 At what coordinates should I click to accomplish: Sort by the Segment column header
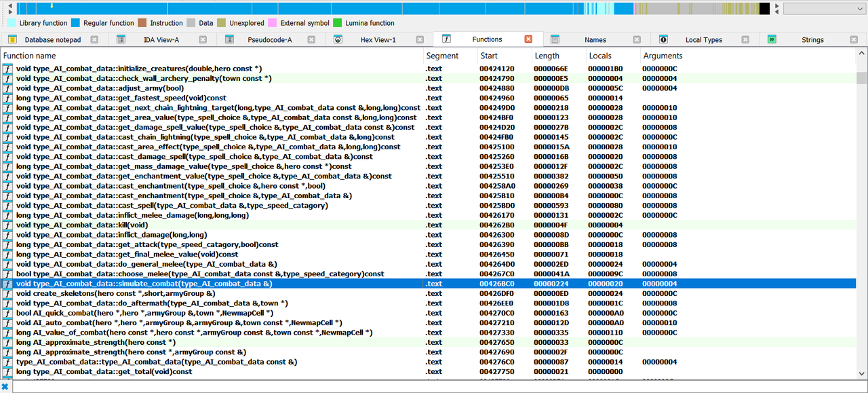(450, 56)
